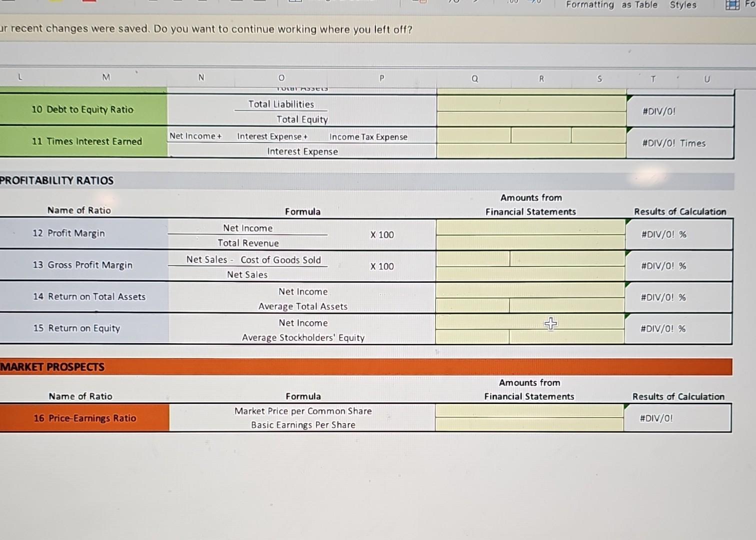Click the 'Average Total Assets' formula text
This screenshot has height=540, width=756.
(303, 306)
